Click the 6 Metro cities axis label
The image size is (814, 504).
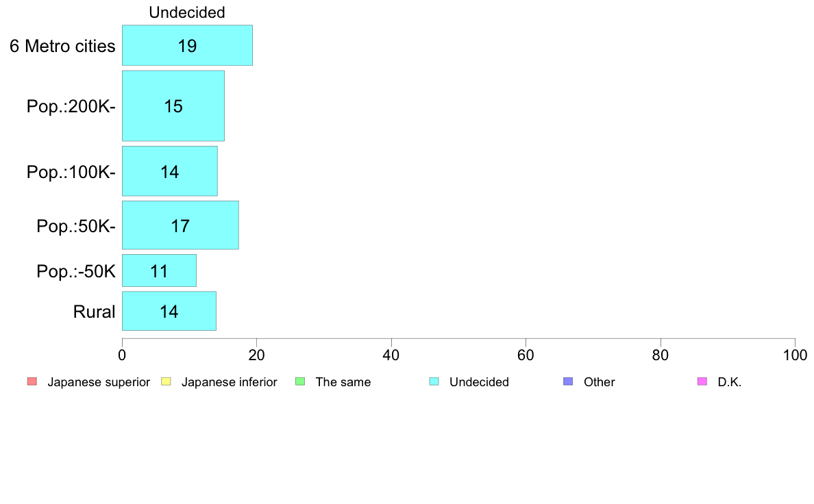(x=62, y=46)
